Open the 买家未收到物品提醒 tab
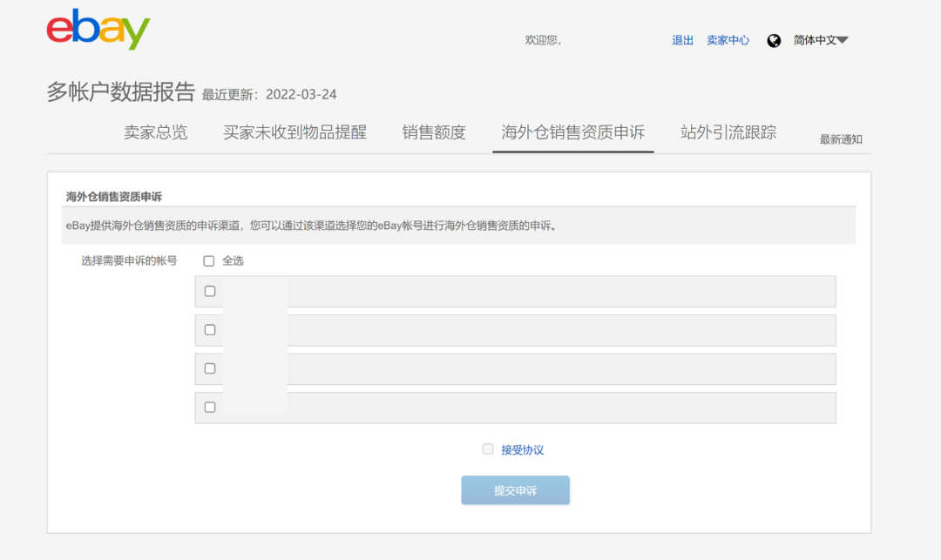The height and width of the screenshot is (560, 941). [294, 132]
